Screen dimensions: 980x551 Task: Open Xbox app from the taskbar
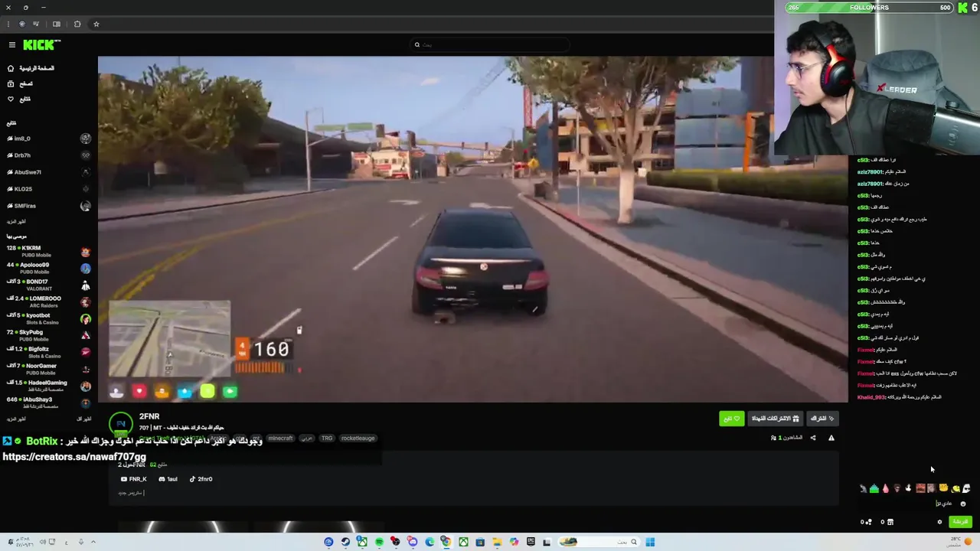463,542
